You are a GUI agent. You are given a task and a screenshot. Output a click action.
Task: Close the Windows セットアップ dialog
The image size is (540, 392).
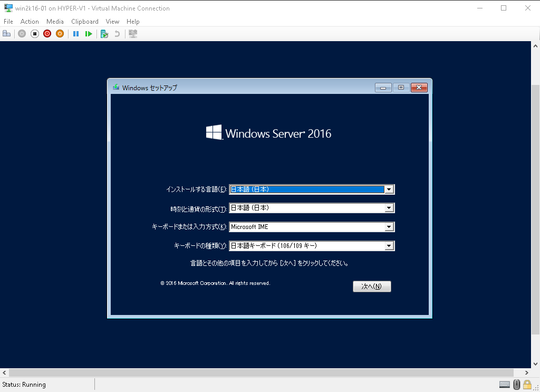419,88
